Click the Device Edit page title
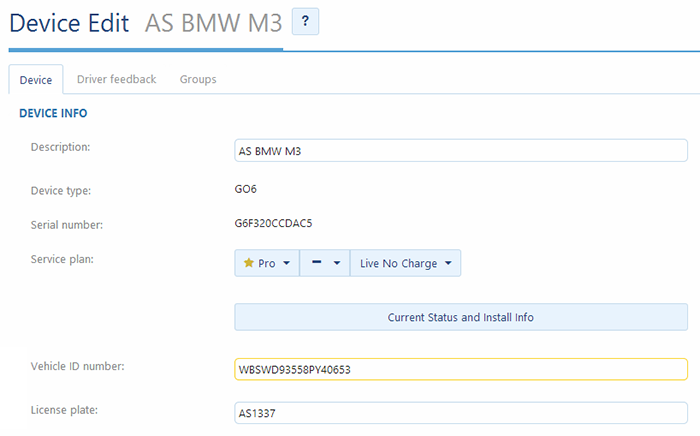Image resolution: width=700 pixels, height=436 pixels. (x=69, y=23)
